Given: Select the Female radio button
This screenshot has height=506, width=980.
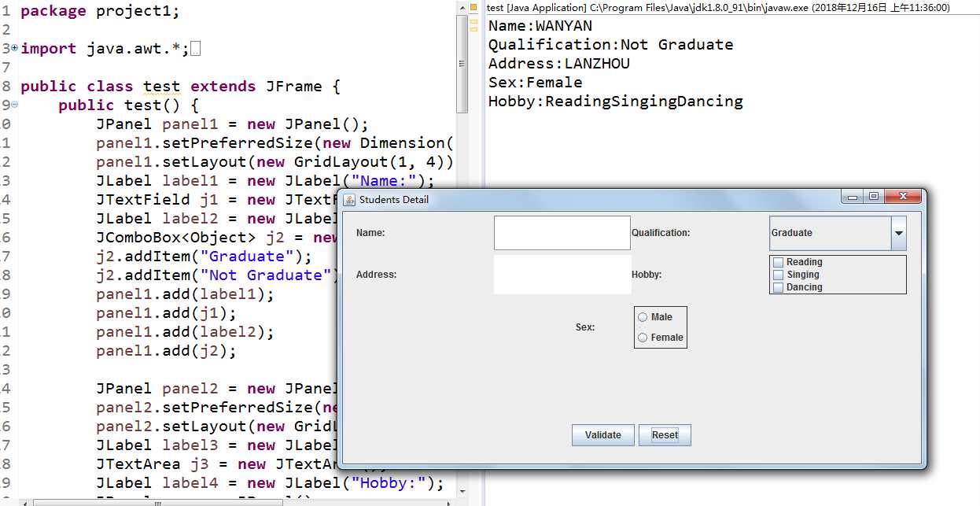Looking at the screenshot, I should click(x=643, y=338).
